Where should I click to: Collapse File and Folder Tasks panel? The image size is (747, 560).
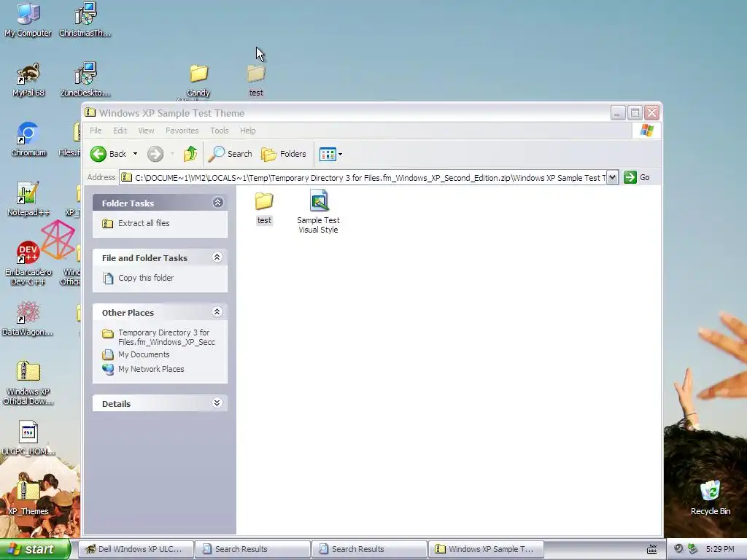click(217, 257)
